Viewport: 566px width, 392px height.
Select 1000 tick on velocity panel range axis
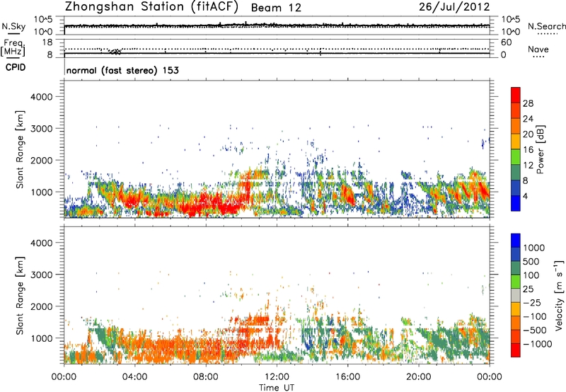[x=41, y=338]
